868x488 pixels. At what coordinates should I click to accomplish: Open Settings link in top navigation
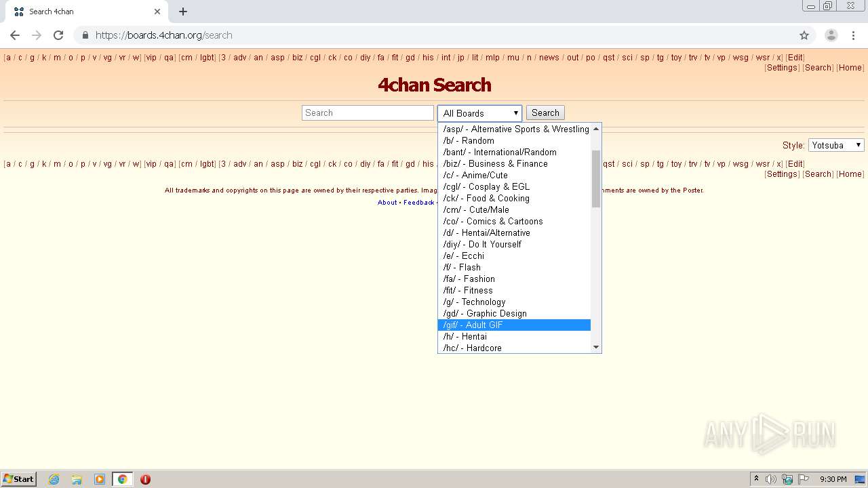(x=782, y=68)
